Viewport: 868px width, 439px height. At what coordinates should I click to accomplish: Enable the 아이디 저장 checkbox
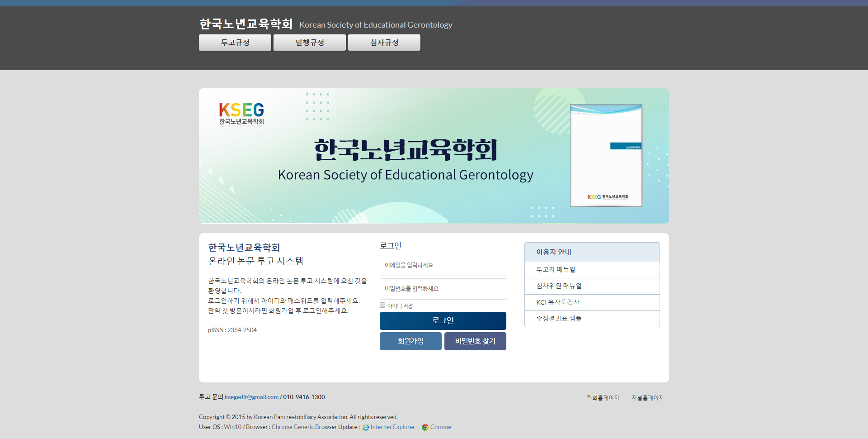[x=382, y=305]
